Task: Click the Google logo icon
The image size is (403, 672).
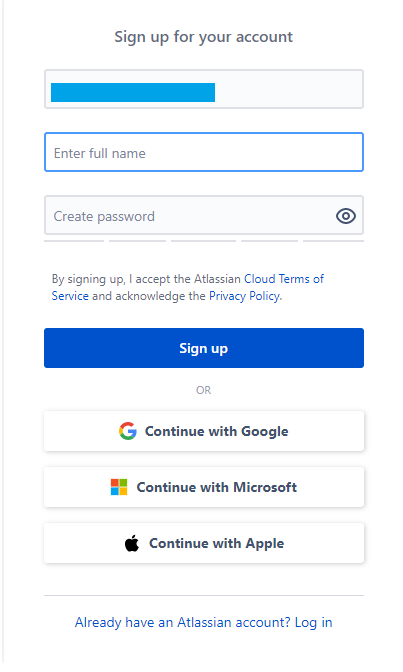Action: [x=128, y=431]
